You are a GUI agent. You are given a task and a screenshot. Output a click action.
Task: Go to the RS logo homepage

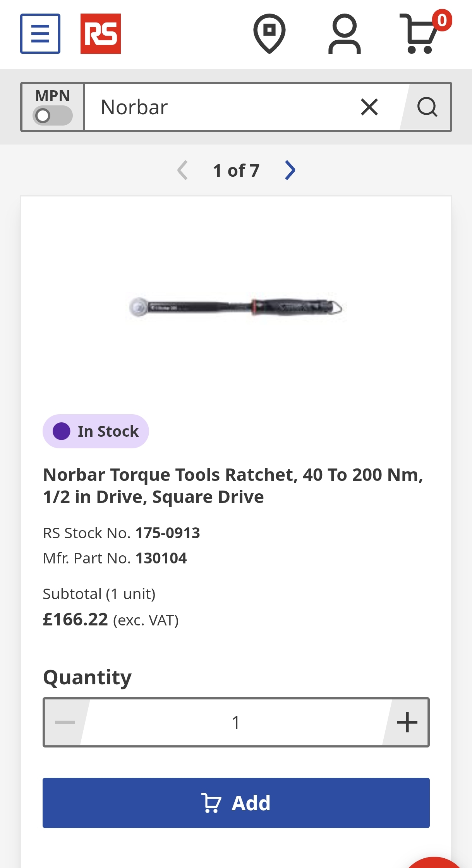[x=101, y=34]
